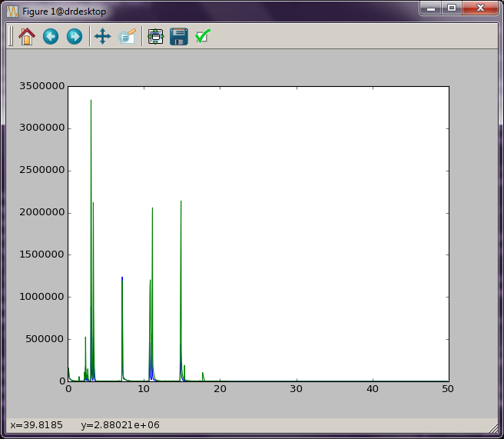
Task: Select the Zoom to rectangle tool
Action: [x=128, y=36]
